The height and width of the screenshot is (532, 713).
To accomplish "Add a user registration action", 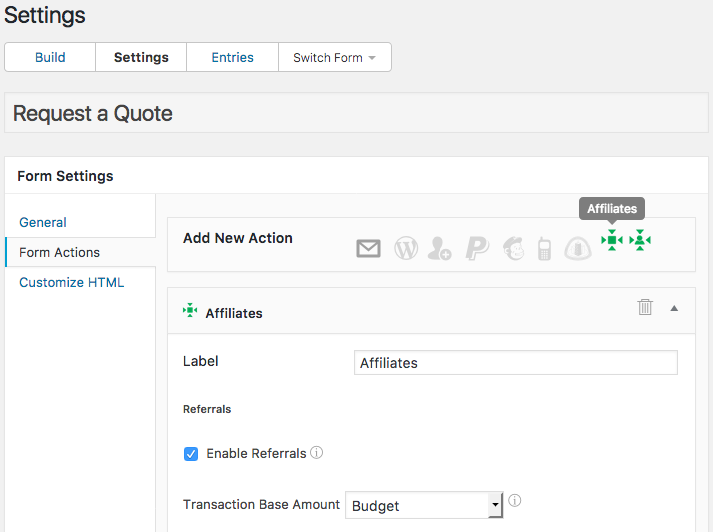I will tap(439, 249).
